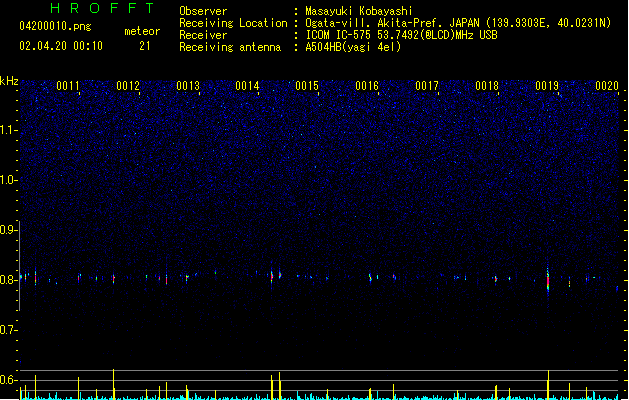Click the A504HB(yagi 4el) antenna text
Image resolution: width=629 pixels, height=400 pixels.
(x=353, y=47)
